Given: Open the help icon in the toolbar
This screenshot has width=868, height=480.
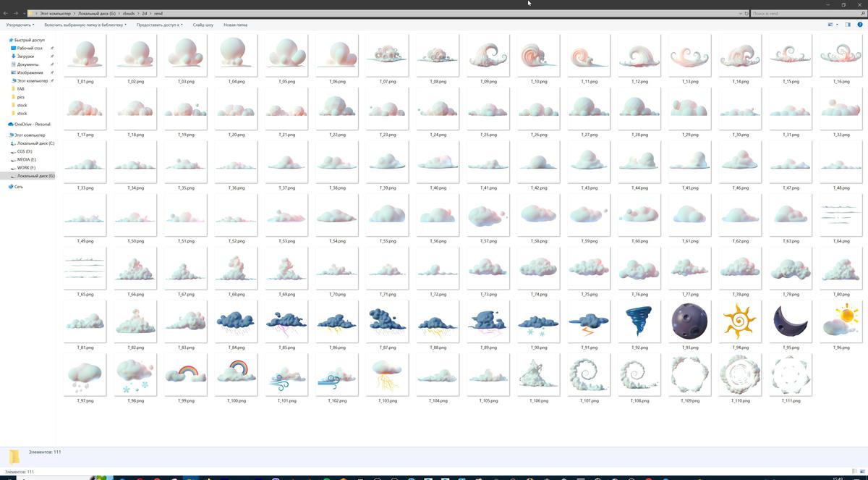Looking at the screenshot, I should [x=860, y=25].
